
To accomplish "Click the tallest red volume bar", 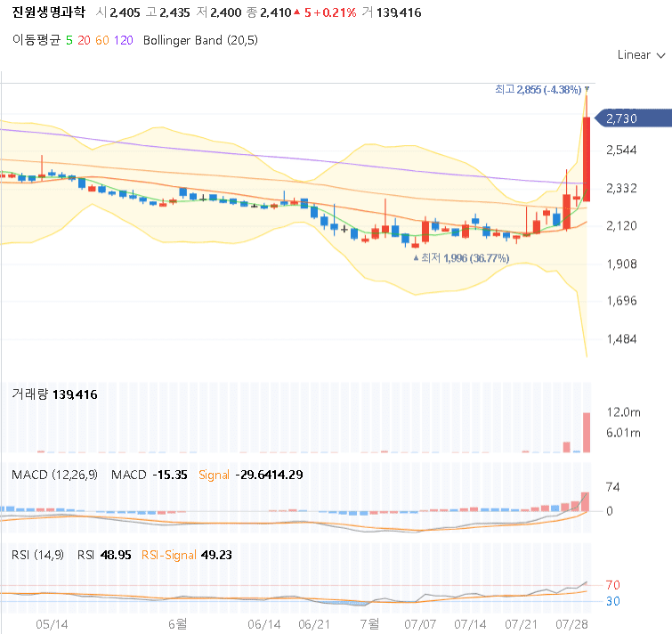I will (587, 432).
